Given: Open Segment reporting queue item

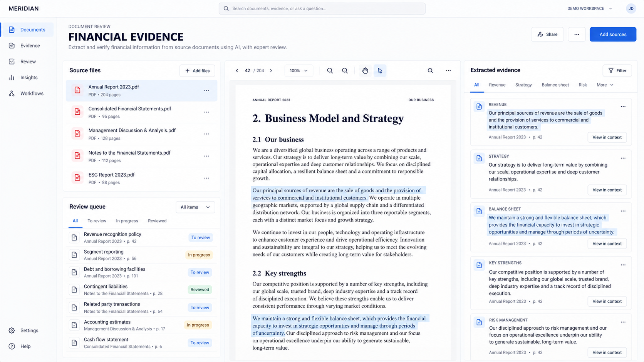Looking at the screenshot, I should 141,255.
